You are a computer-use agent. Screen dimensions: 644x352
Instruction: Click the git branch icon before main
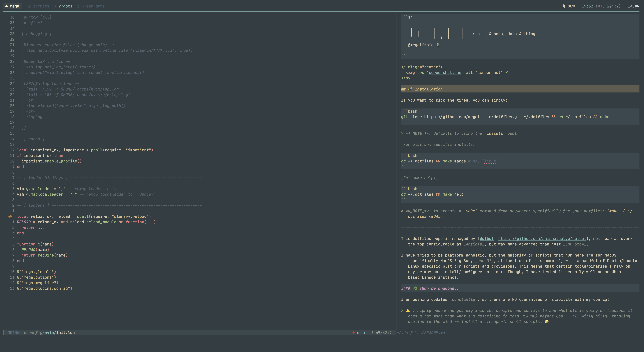[353, 332]
